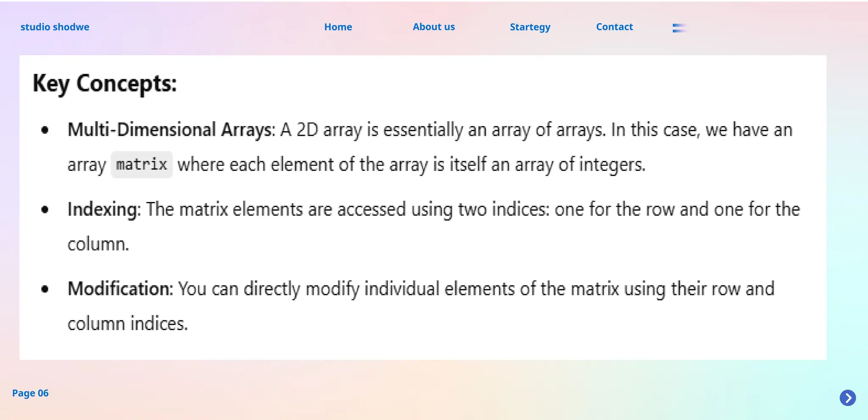Click the Page 06 label
Viewport: 868px width, 420px height.
click(x=31, y=393)
